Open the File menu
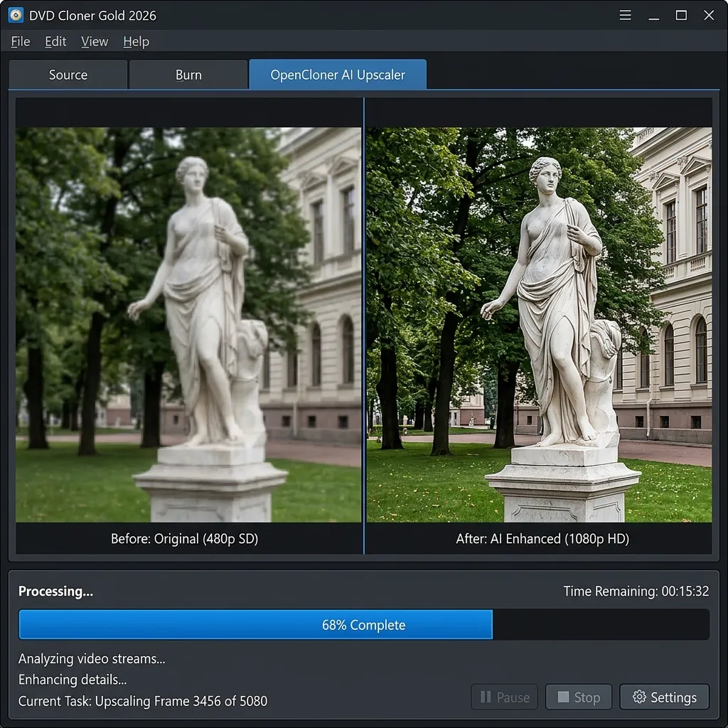This screenshot has height=728, width=728. tap(21, 41)
